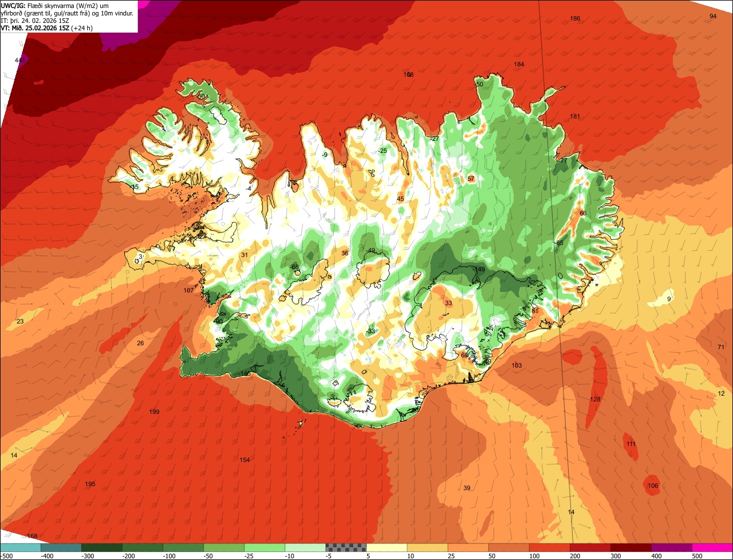Screen dimensions: 733x560
Task: Click the map value '31'
Action: click(244, 255)
